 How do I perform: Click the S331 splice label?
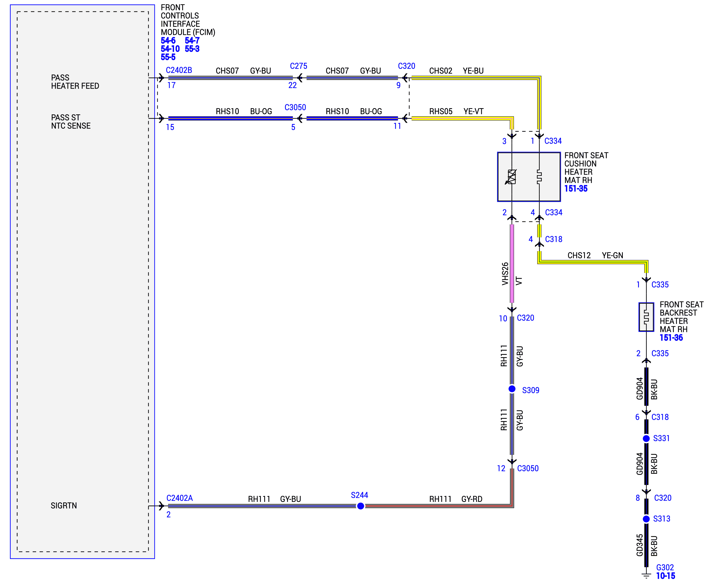(661, 438)
